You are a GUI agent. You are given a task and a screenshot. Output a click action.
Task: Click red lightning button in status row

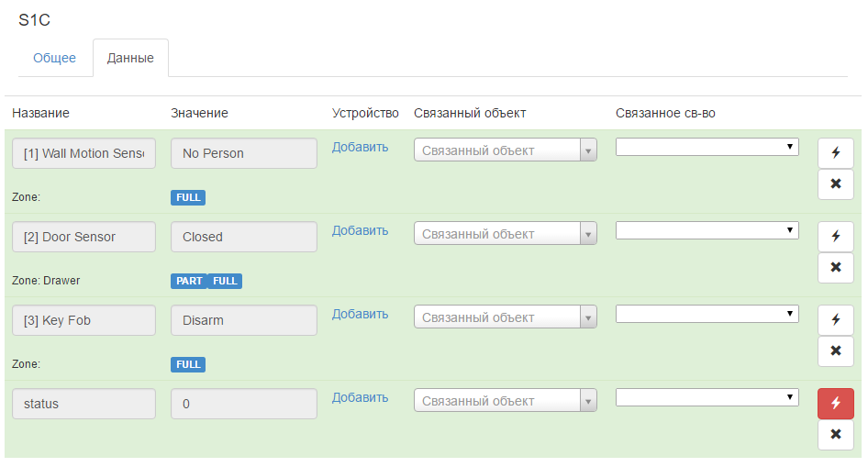click(x=835, y=404)
